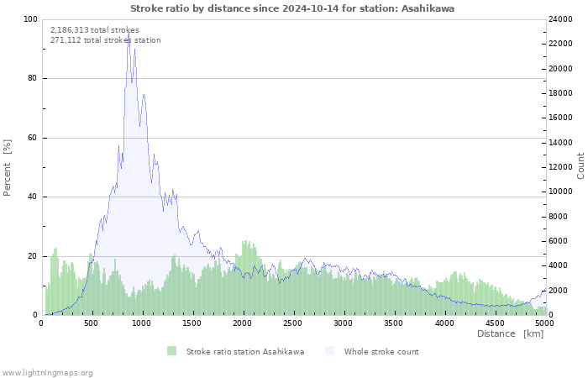Click the 24000 tick on the count axis
Image resolution: width=588 pixels, height=378 pixels.
(562, 19)
